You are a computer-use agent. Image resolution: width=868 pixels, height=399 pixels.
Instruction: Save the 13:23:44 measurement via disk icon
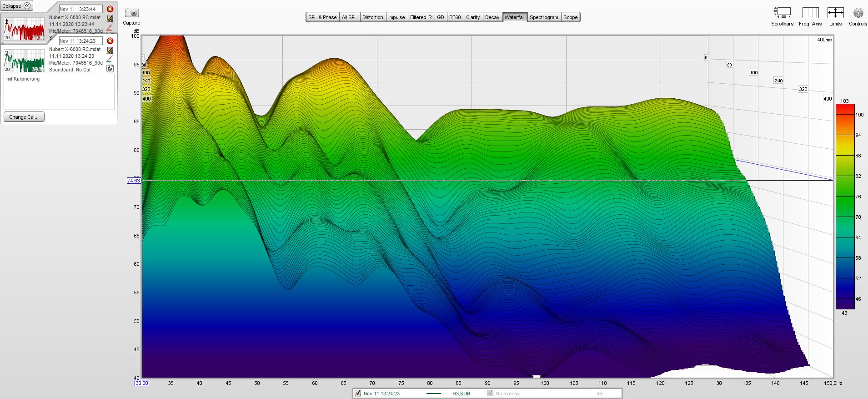coord(110,19)
